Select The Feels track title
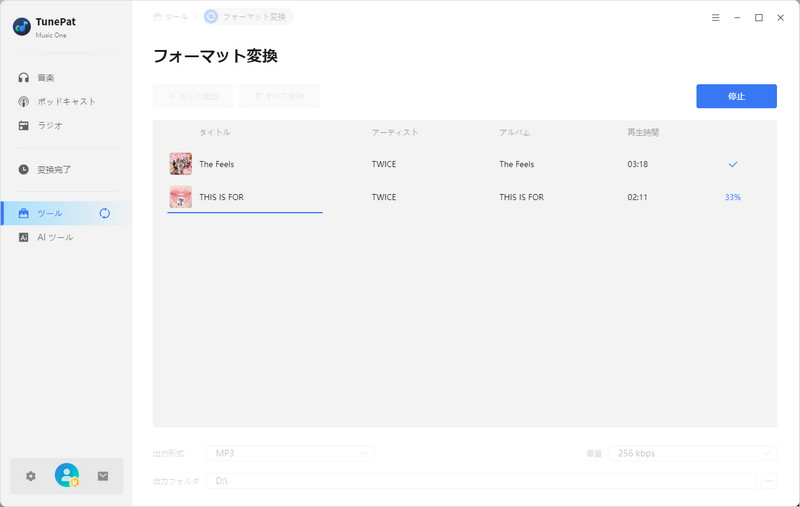The width and height of the screenshot is (800, 507). coord(217,164)
